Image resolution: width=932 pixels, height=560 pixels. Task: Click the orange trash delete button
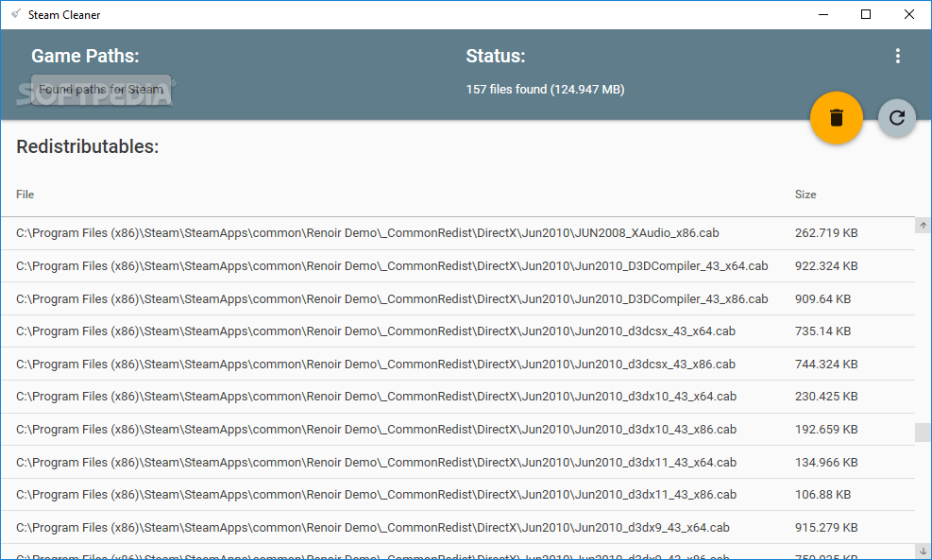pyautogui.click(x=836, y=118)
